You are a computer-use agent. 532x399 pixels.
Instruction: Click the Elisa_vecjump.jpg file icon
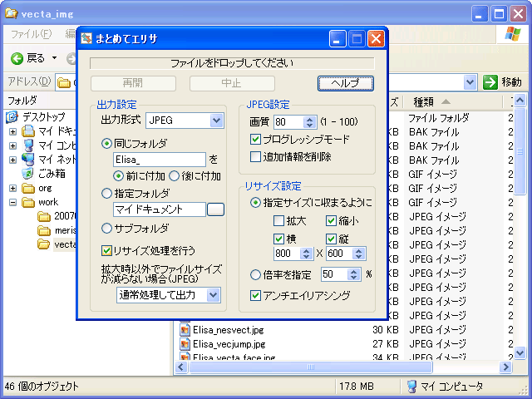click(x=185, y=343)
